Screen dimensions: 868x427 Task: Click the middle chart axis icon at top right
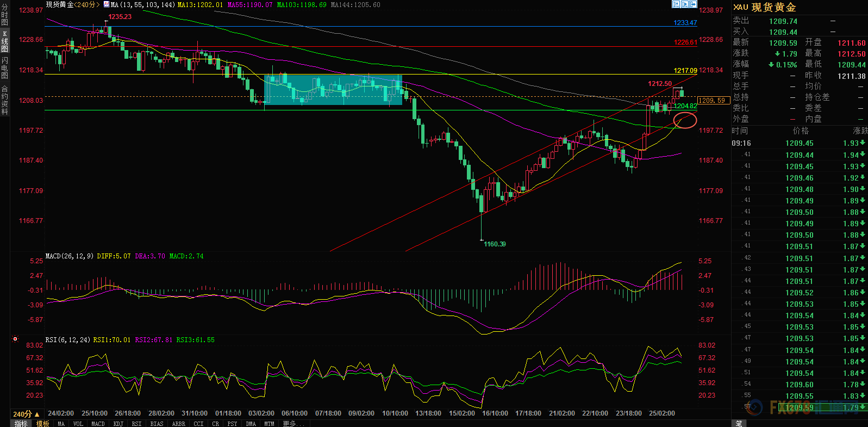click(685, 4)
